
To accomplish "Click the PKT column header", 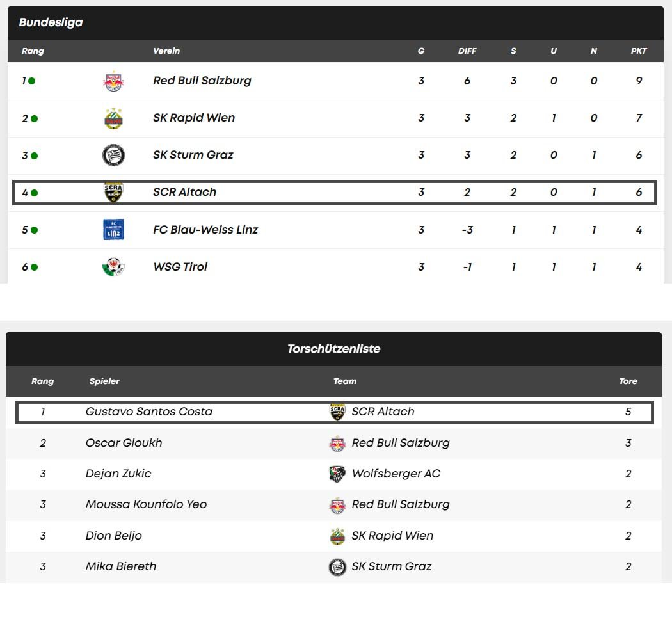I will (639, 51).
